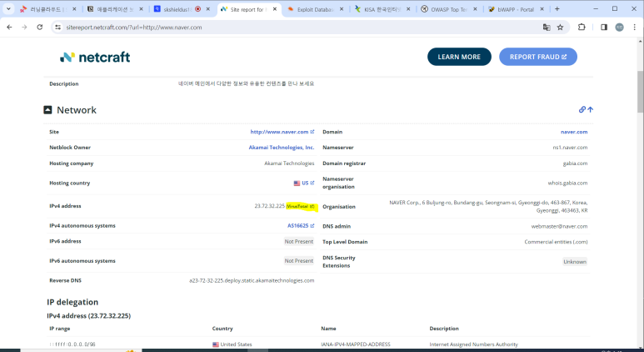Open the Akamai Technologies, Inc. link
The width and height of the screenshot is (644, 352).
[x=282, y=147]
